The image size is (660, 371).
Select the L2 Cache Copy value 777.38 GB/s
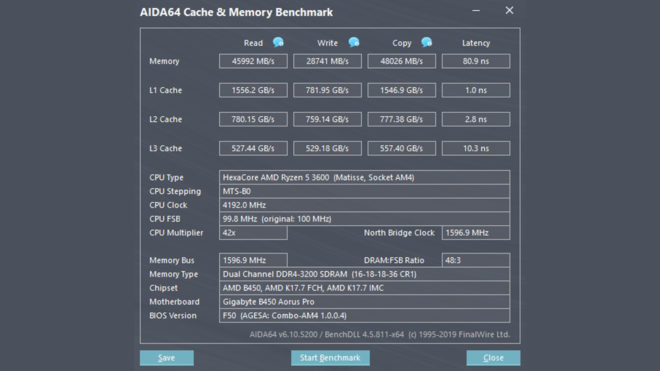(x=402, y=119)
